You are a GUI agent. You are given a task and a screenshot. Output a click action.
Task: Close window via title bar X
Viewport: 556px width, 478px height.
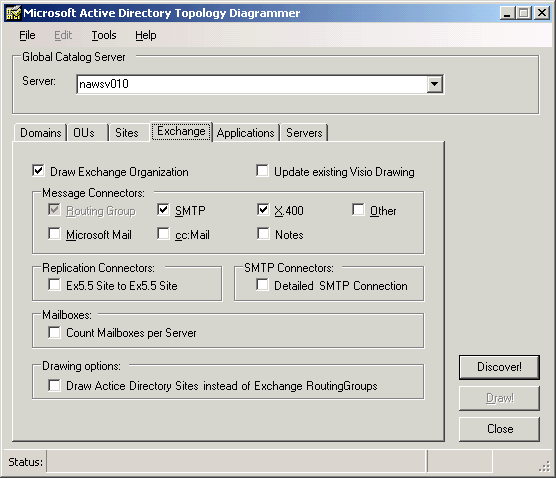point(542,13)
